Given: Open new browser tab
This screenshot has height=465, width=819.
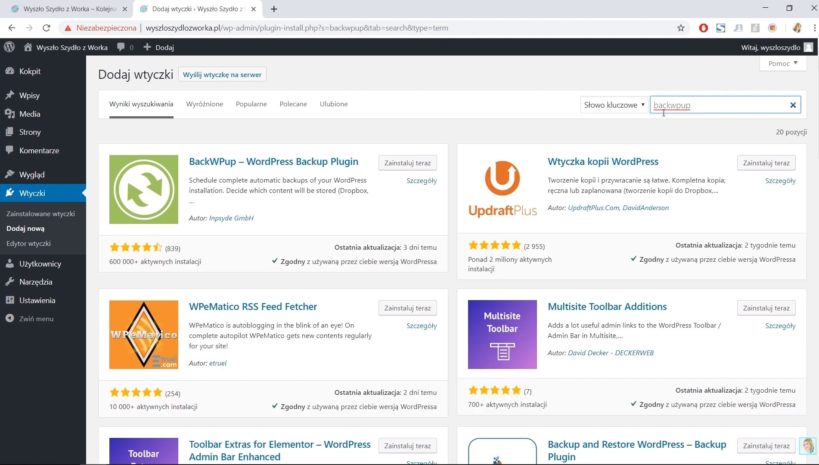Looking at the screenshot, I should (x=274, y=9).
